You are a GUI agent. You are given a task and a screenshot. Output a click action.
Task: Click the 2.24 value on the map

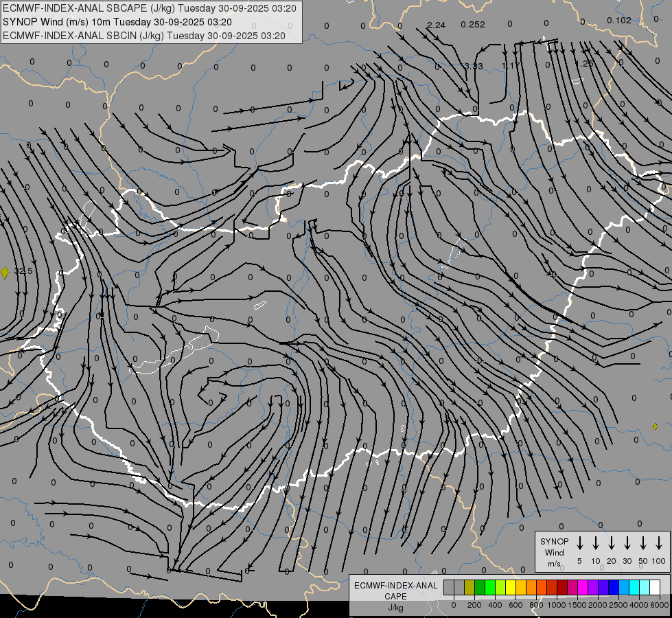(x=436, y=25)
